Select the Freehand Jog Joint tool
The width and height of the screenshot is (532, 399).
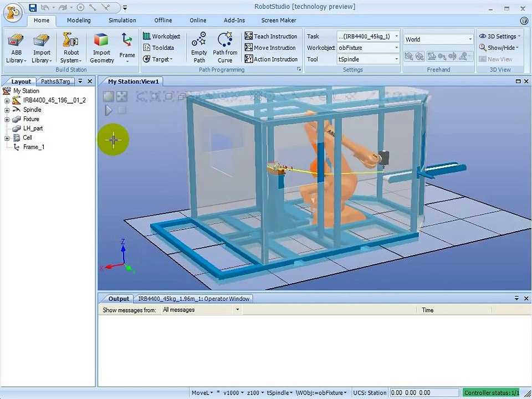tap(432, 57)
